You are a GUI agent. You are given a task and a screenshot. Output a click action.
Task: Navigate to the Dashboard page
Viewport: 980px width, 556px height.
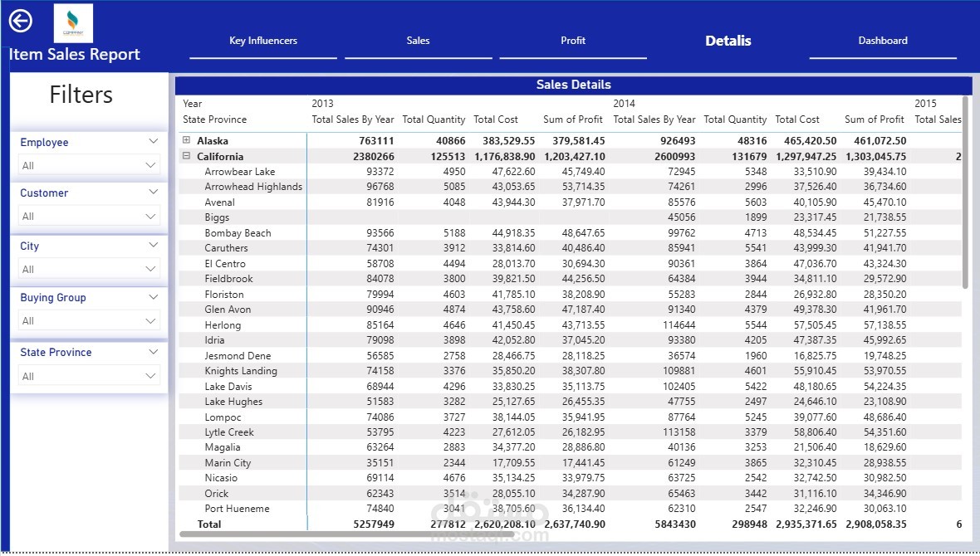pyautogui.click(x=883, y=41)
